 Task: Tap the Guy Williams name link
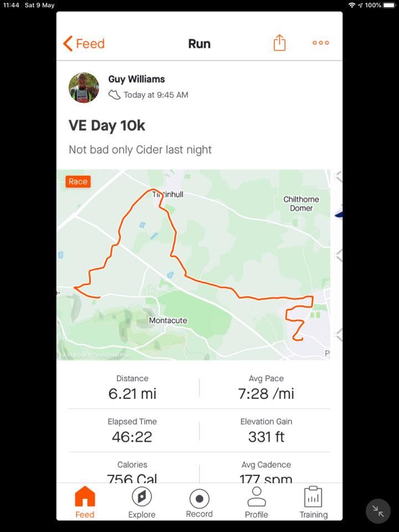(x=136, y=79)
